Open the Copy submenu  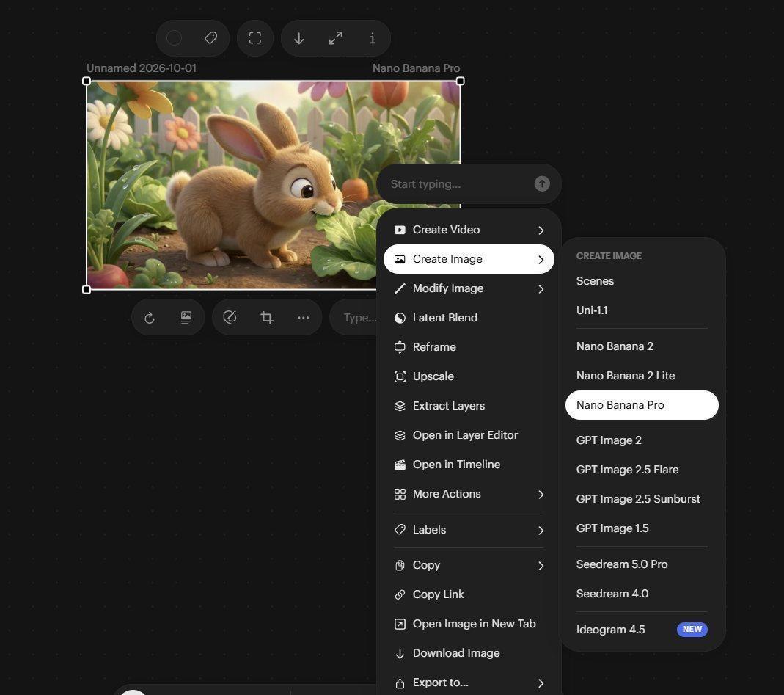pos(469,565)
